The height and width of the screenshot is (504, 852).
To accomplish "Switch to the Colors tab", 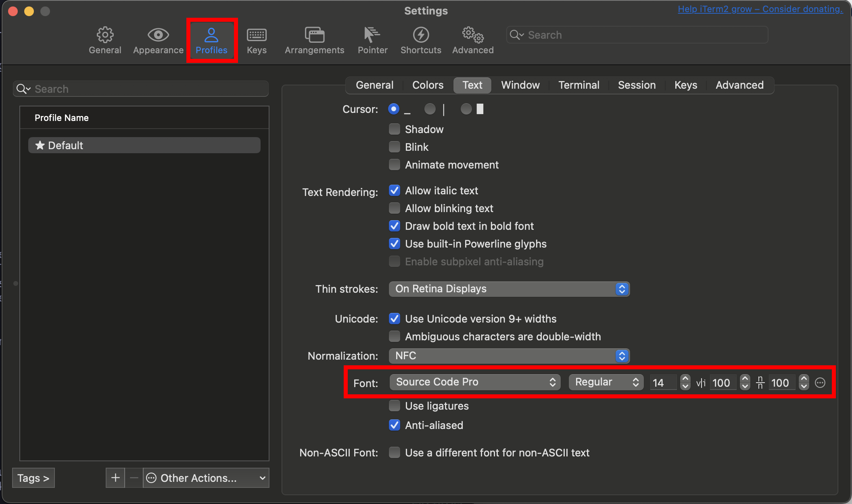I will pyautogui.click(x=428, y=85).
